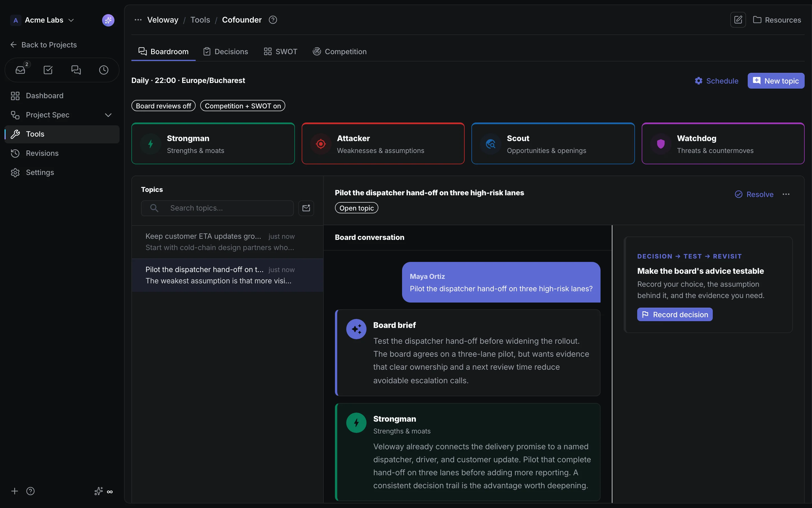The height and width of the screenshot is (508, 812).
Task: Switch to the Boardroom tab
Action: pyautogui.click(x=164, y=51)
